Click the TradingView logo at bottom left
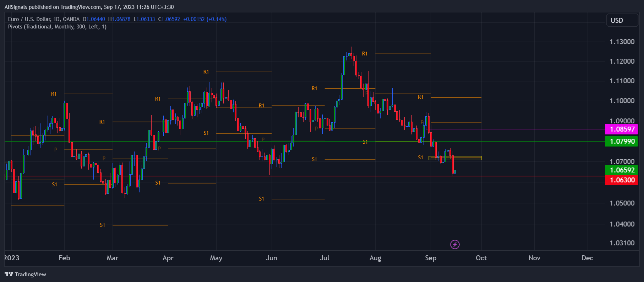Image resolution: width=644 pixels, height=282 pixels. click(25, 274)
